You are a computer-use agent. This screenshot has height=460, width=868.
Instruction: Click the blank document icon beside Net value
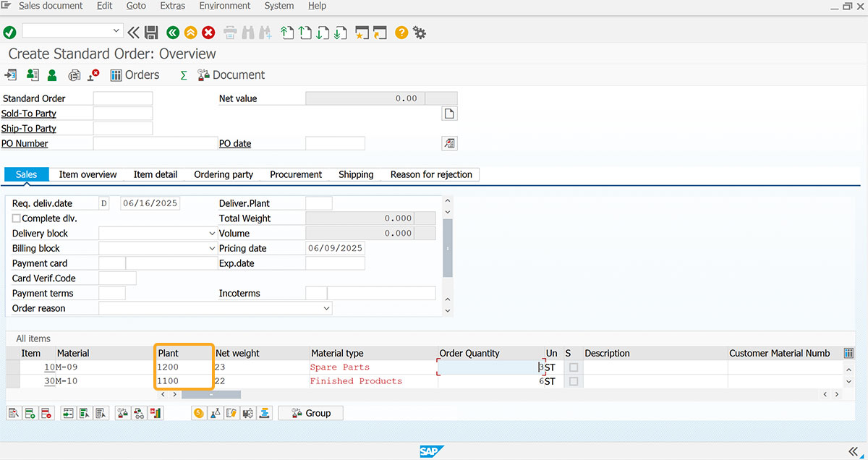click(x=449, y=114)
